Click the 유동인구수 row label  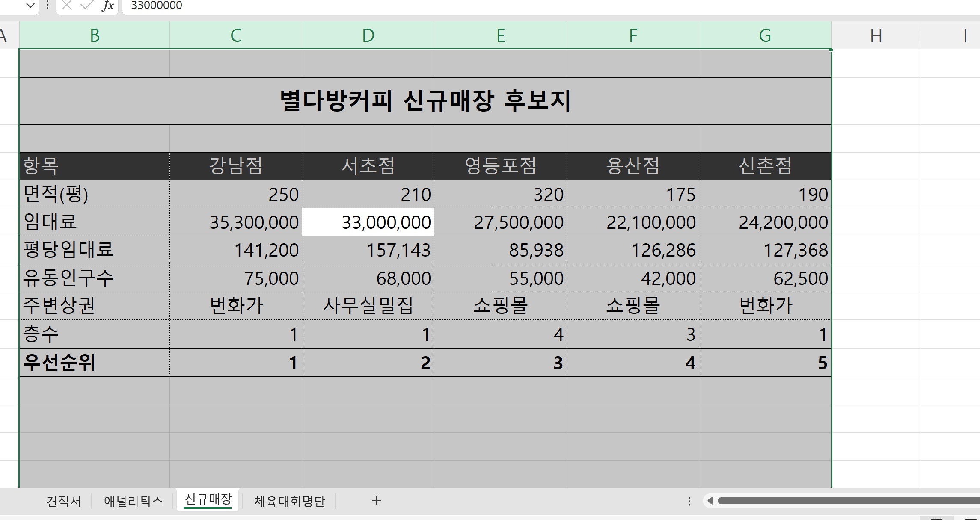(95, 278)
